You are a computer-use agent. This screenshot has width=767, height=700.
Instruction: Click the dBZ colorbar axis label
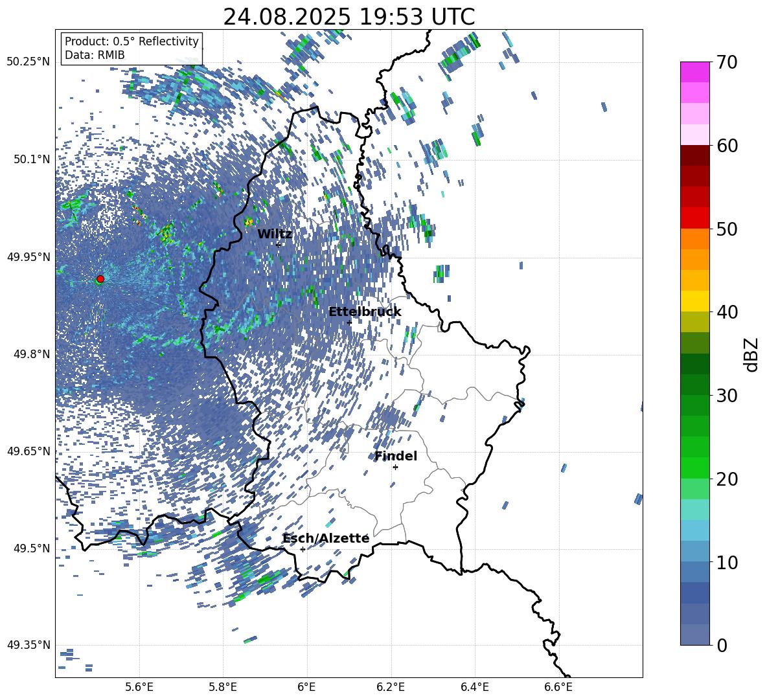click(752, 354)
